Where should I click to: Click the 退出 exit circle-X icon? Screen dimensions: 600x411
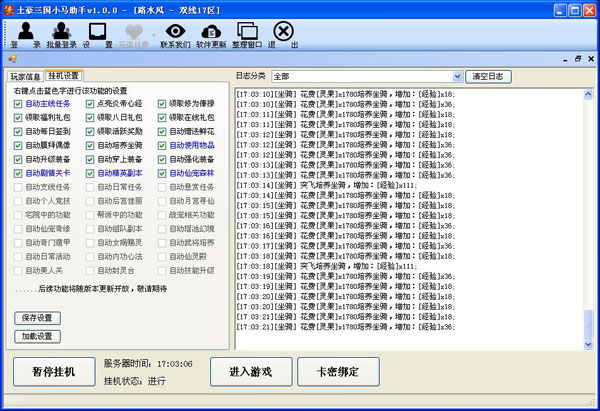(283, 35)
